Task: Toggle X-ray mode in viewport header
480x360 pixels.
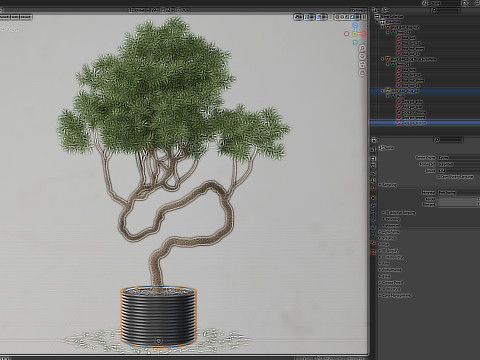Action: pos(330,17)
